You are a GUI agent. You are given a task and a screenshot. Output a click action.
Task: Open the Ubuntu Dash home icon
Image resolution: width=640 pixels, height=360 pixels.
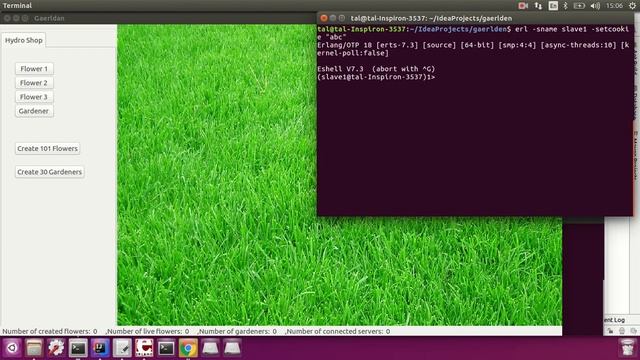coord(12,348)
